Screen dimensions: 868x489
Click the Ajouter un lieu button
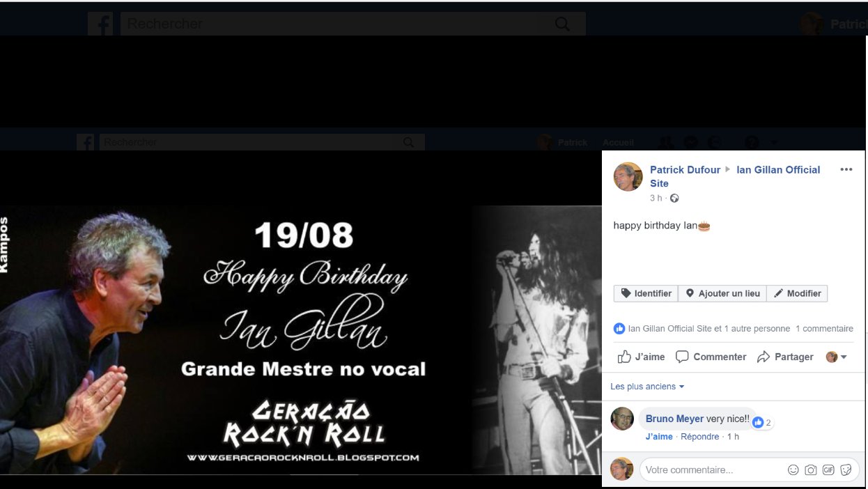tap(722, 293)
